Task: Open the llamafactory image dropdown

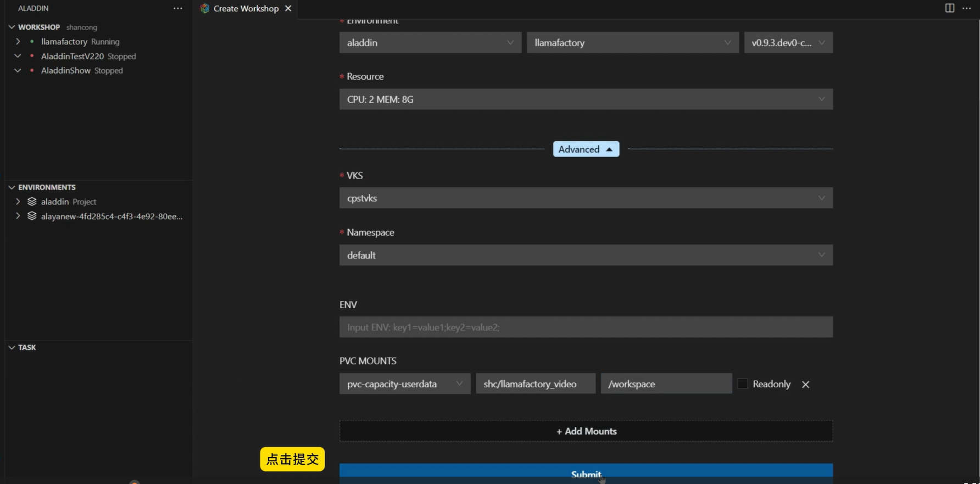Action: (x=632, y=42)
